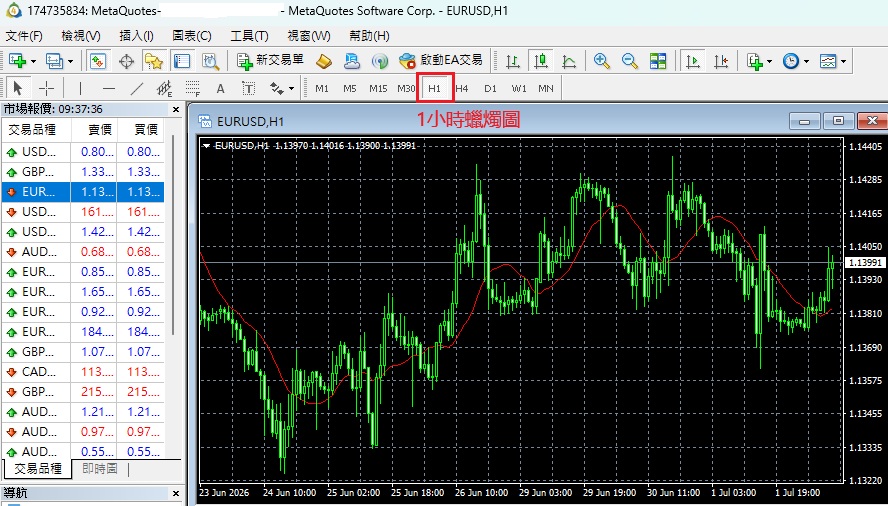Click the Templates icon
The image size is (888, 506).
pos(828,61)
